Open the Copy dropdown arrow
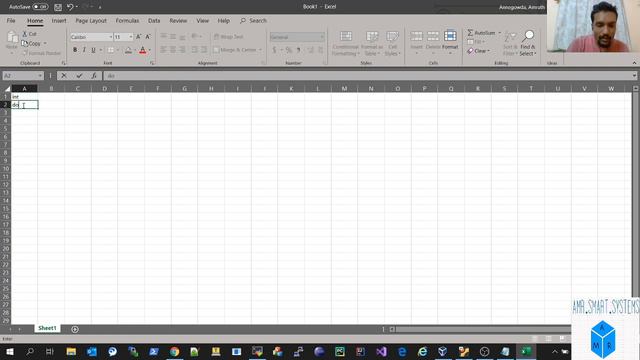The image size is (640, 360). click(x=45, y=43)
